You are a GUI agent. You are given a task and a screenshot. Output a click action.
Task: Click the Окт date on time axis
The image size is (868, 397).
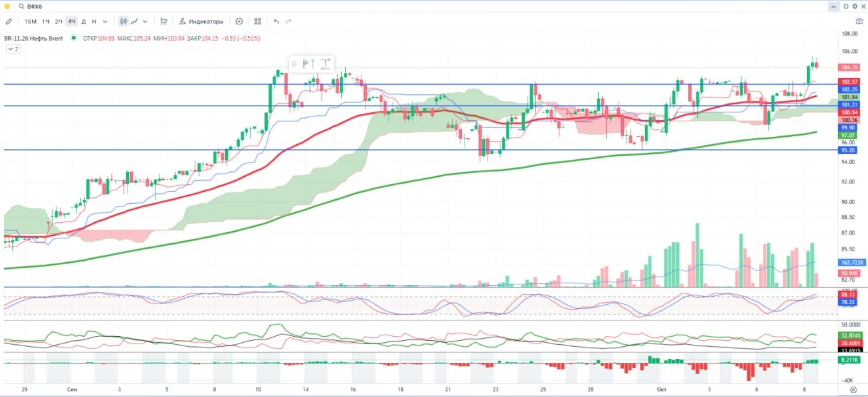click(662, 390)
